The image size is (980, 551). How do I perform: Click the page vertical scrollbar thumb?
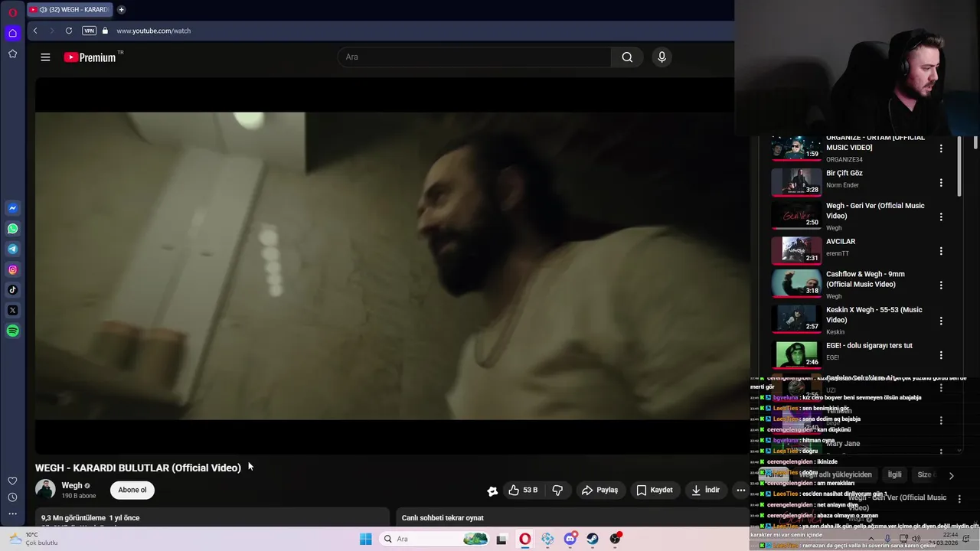(x=975, y=142)
